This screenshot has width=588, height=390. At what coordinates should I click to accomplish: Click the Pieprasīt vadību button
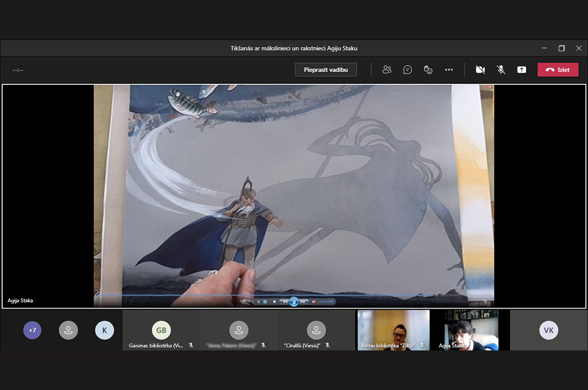[x=326, y=69]
